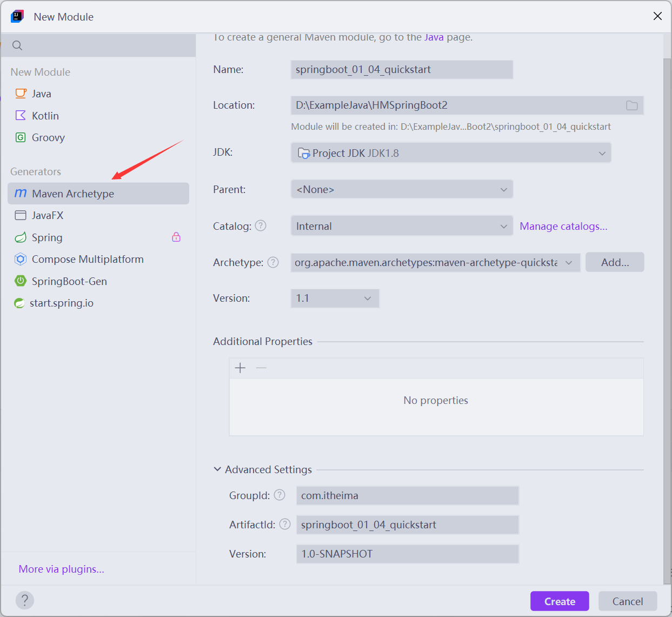Click the 1.0-SNAPSHOT Version field
Viewport: 672px width, 617px height.
(x=408, y=554)
